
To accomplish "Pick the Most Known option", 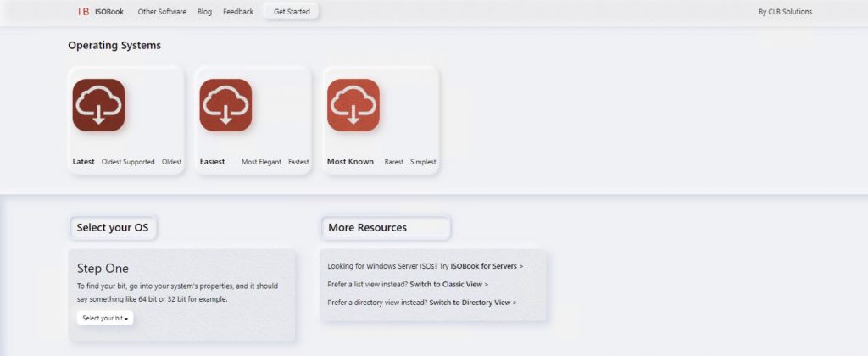I will point(350,162).
